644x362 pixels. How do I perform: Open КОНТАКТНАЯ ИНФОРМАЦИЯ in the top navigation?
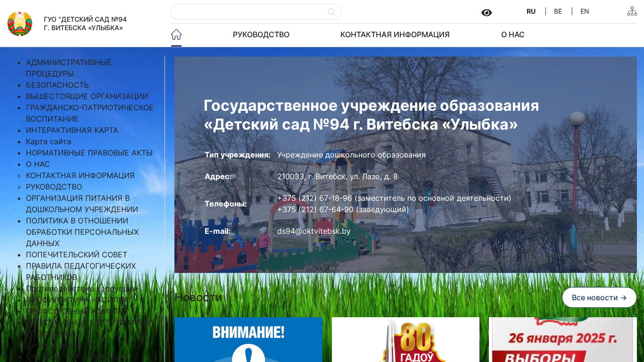(x=395, y=34)
